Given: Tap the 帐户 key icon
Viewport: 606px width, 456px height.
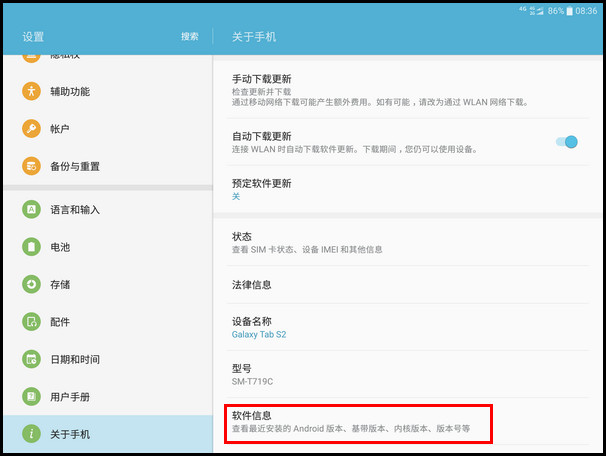Looking at the screenshot, I should [31, 129].
